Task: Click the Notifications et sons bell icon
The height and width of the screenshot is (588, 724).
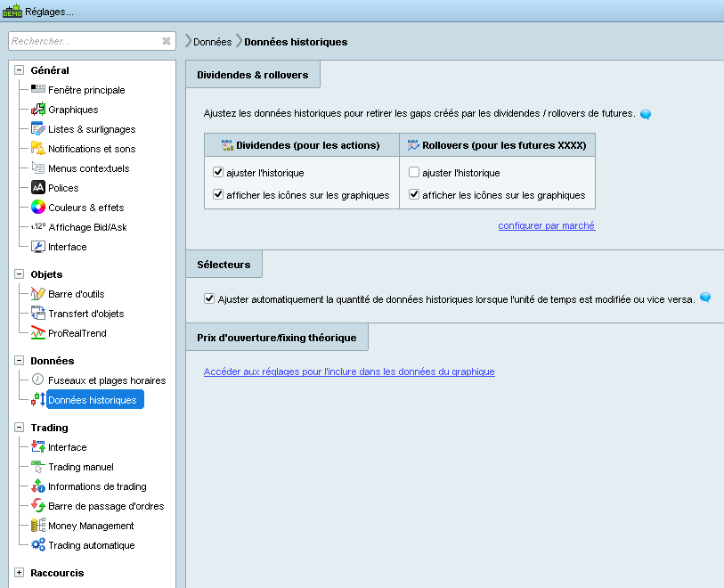Action: tap(38, 148)
